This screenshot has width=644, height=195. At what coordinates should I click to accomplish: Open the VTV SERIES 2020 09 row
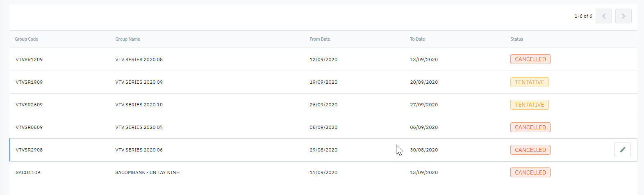pyautogui.click(x=139, y=82)
